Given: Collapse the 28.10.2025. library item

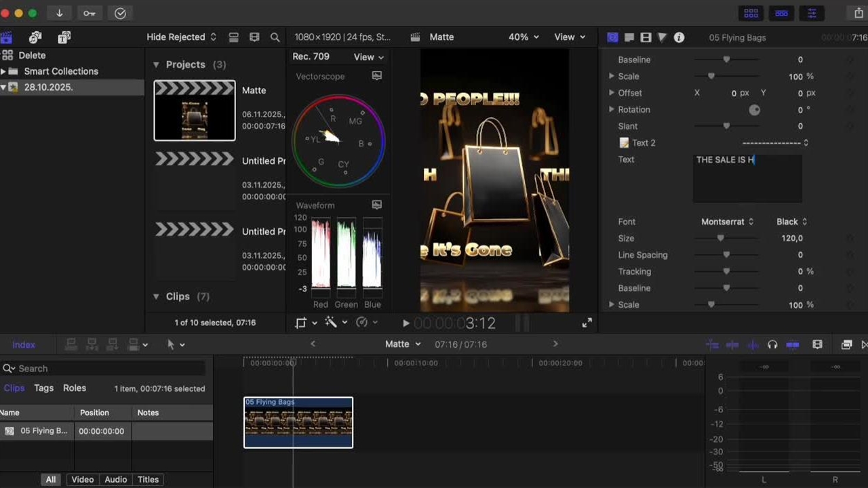Looking at the screenshot, I should (x=3, y=87).
